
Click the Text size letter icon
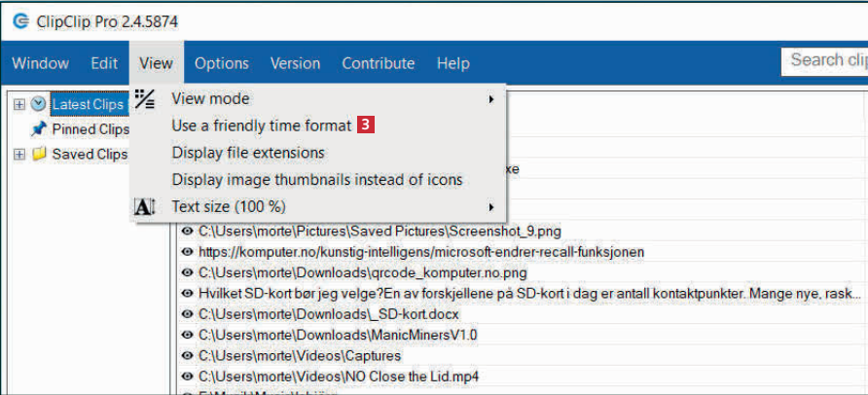click(x=145, y=207)
